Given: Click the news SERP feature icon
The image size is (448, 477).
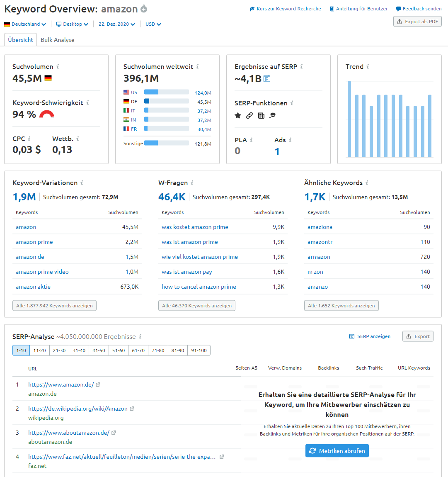Looking at the screenshot, I should [x=261, y=115].
